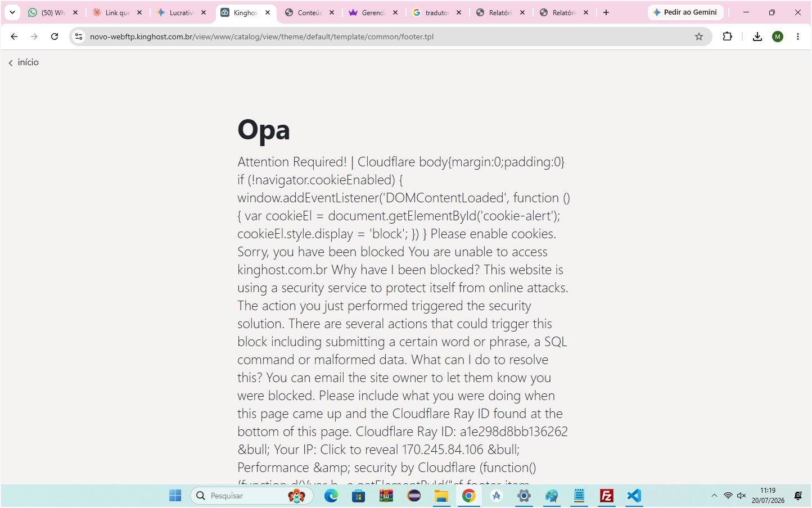Show hidden system tray icons
The width and height of the screenshot is (812, 508).
(x=714, y=496)
